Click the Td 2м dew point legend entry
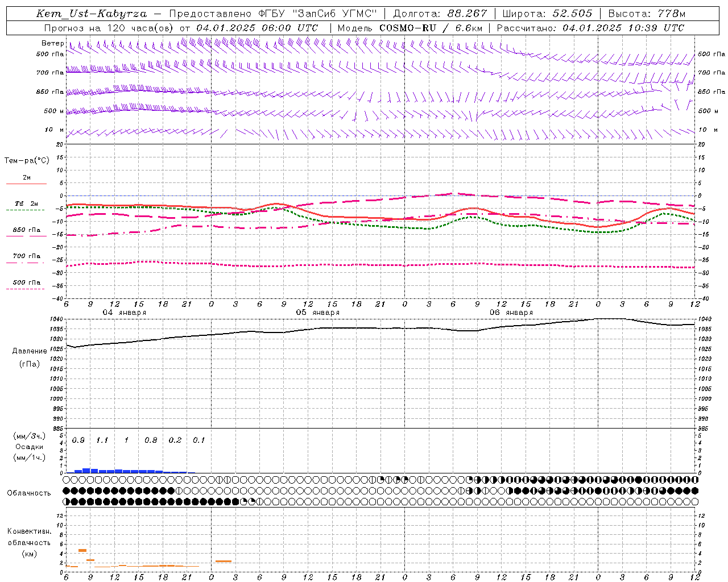728x582 pixels. pos(27,203)
